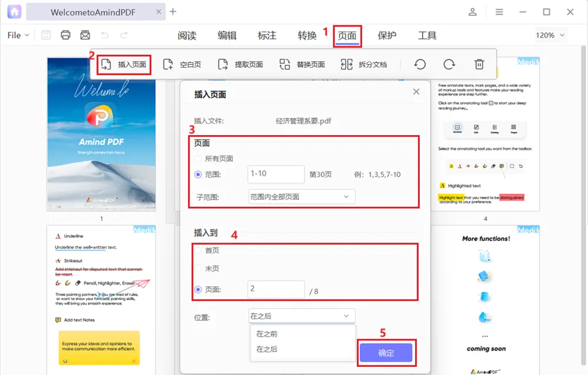Click the 第30页 page count text
Viewport: 588px width, 375px height.
click(x=320, y=175)
